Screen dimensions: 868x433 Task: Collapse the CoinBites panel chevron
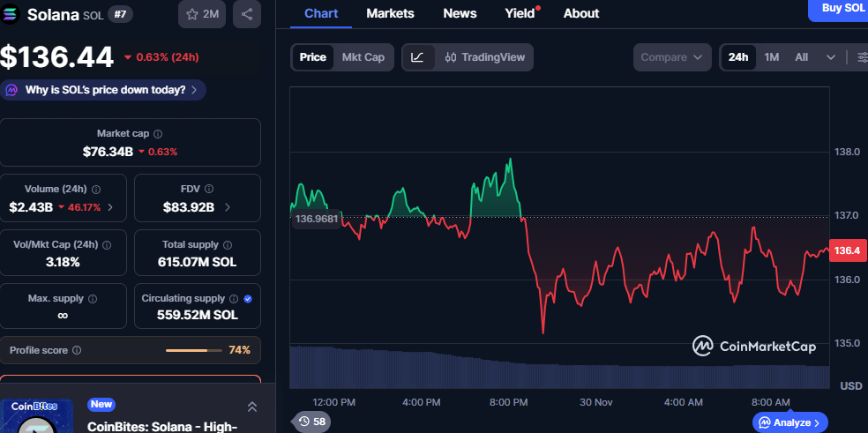251,407
